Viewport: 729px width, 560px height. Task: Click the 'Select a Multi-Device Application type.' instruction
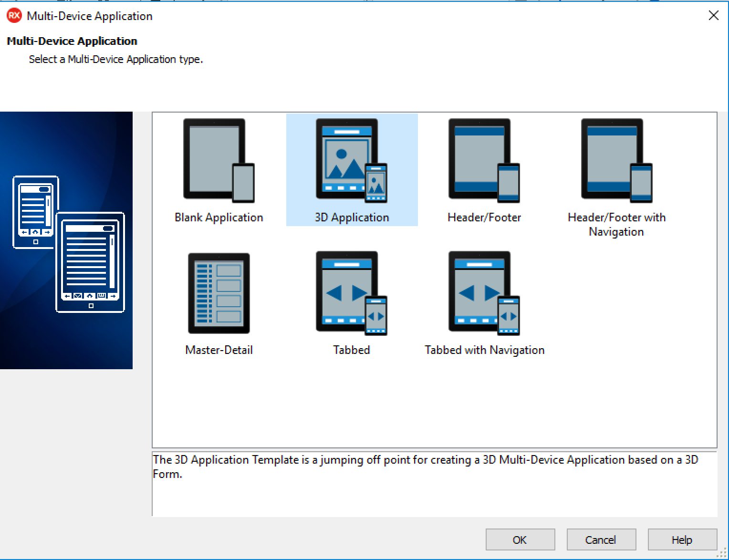point(116,59)
